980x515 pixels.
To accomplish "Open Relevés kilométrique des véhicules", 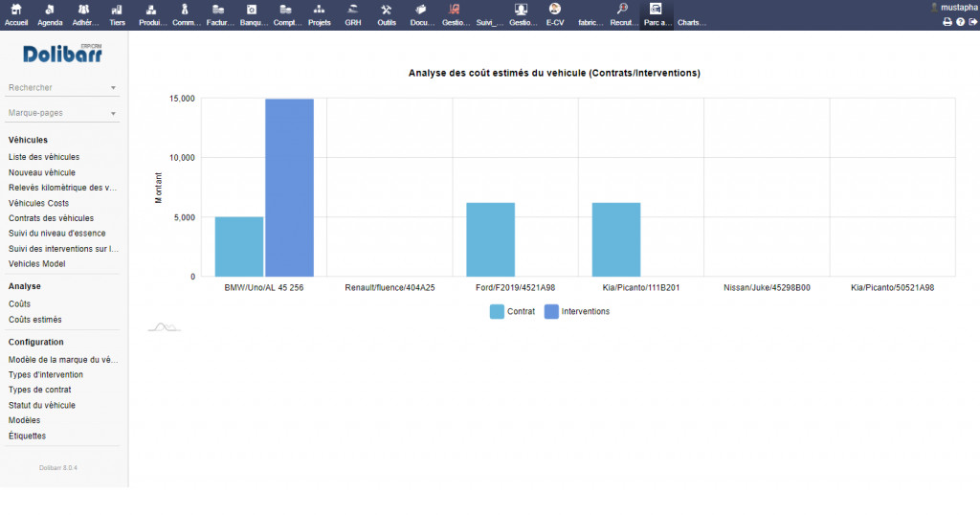I will [x=62, y=188].
